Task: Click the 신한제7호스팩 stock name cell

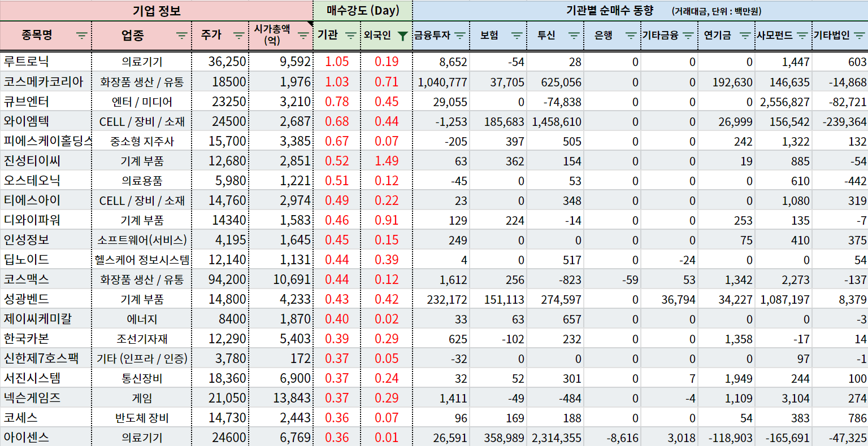Action: tap(46, 358)
